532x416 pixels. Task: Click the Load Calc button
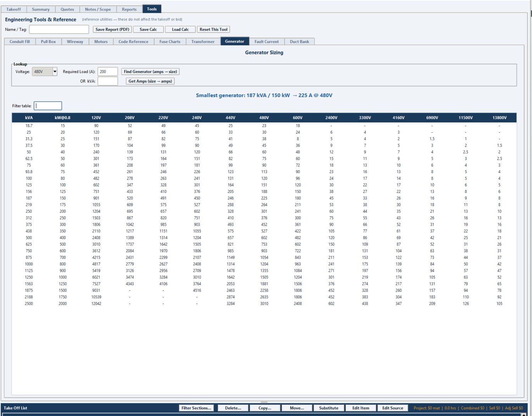point(181,29)
